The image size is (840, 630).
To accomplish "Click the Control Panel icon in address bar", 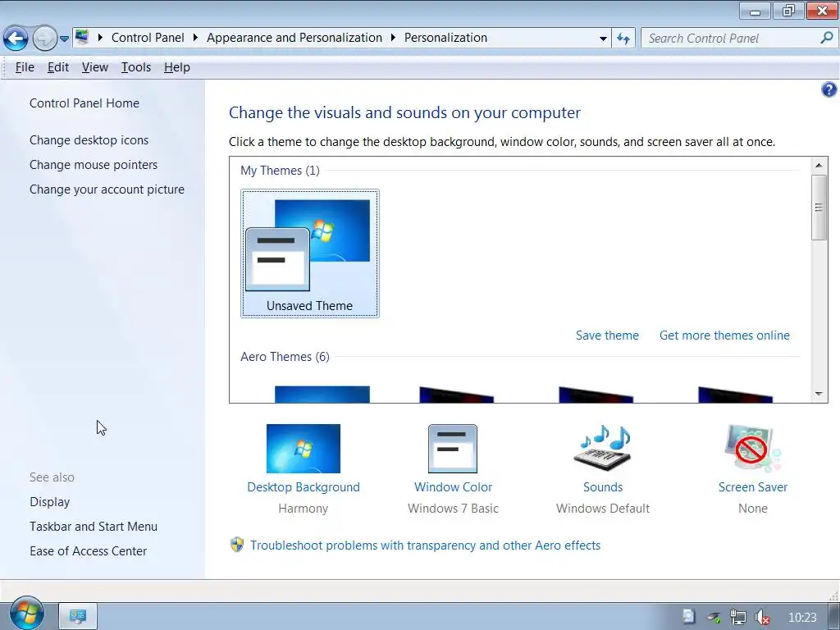I will click(82, 38).
